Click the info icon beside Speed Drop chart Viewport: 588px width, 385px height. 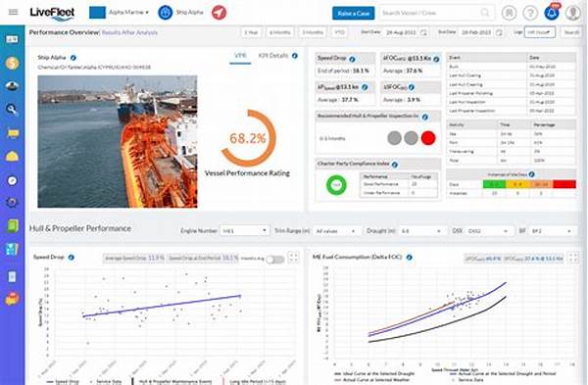(71, 258)
